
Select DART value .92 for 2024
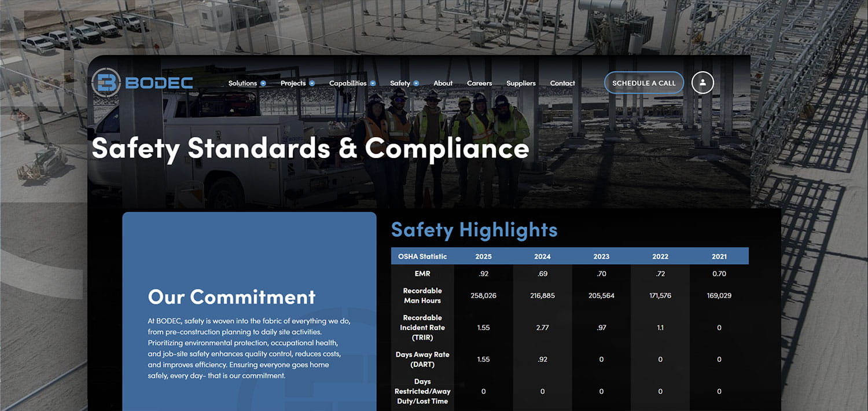[542, 359]
